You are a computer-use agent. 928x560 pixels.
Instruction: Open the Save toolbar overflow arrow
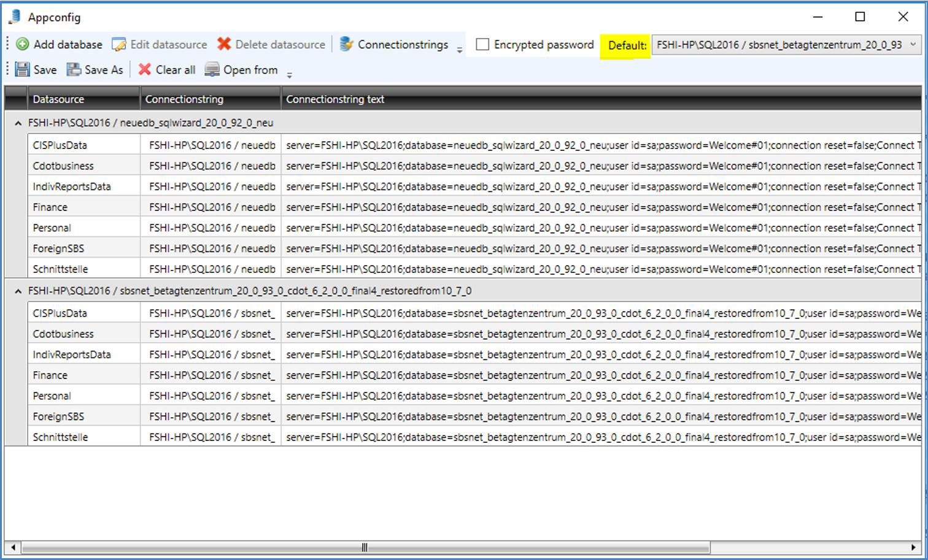(290, 75)
